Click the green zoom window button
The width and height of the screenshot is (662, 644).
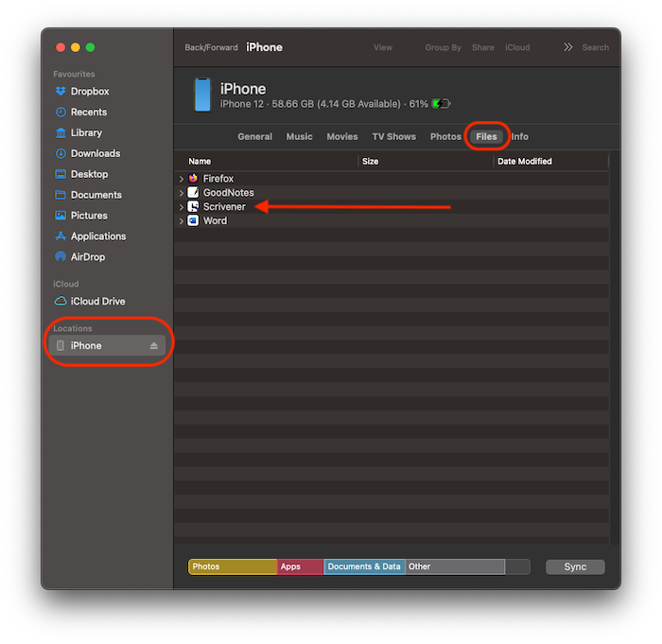(91, 47)
